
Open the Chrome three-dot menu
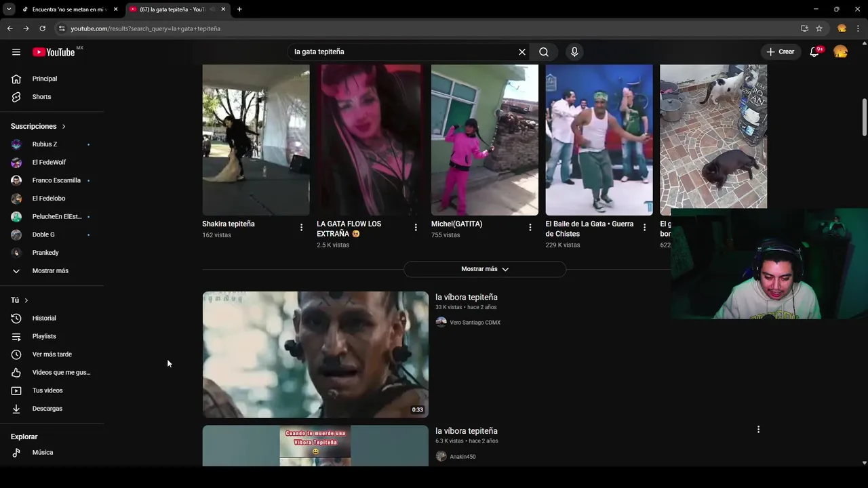[x=859, y=28]
